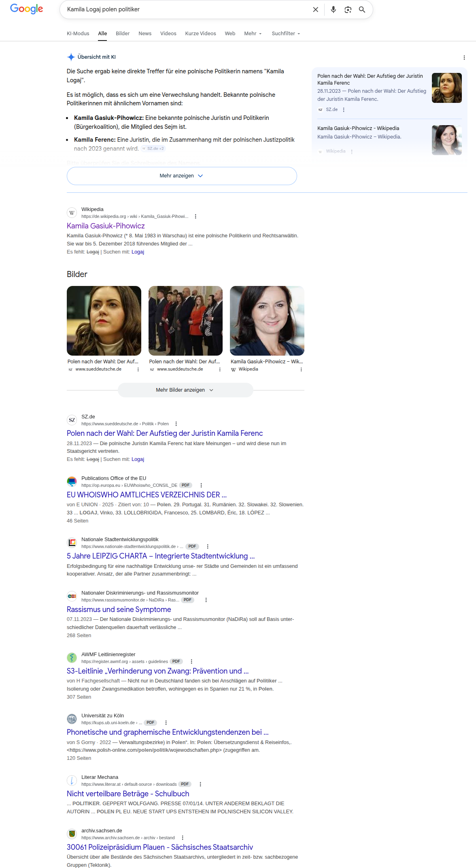Viewport: 476px width, 868px height.
Task: Click '268 Seiten' under Rassismus result
Action: 79,636
